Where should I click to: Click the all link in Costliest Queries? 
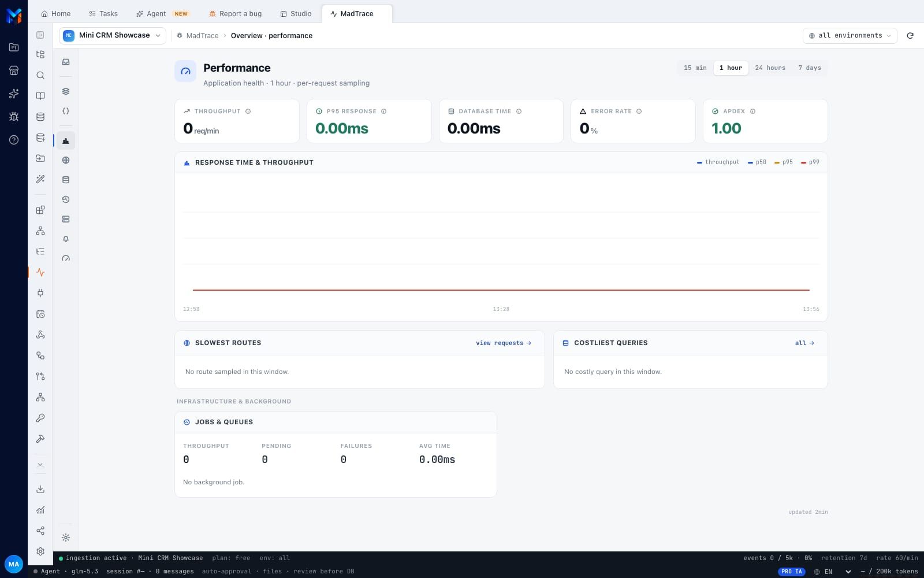[804, 343]
